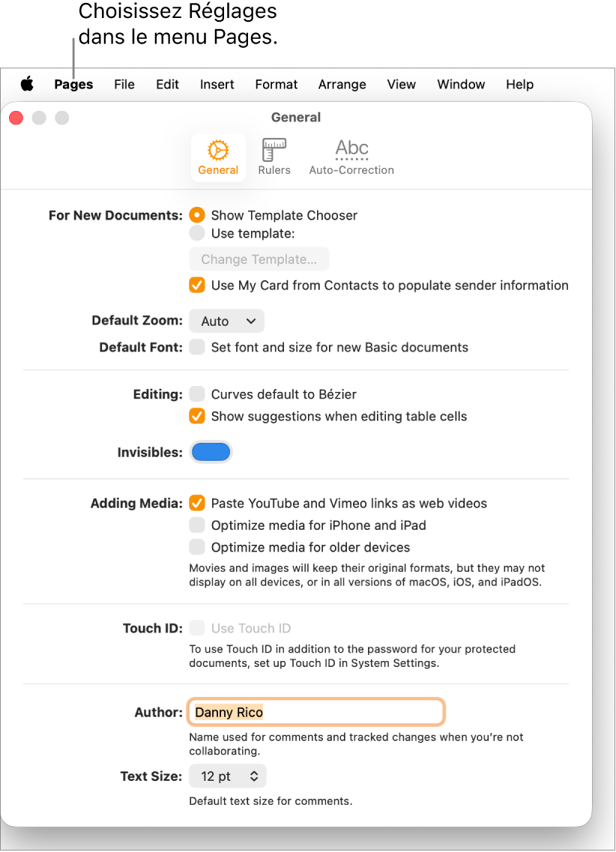Click the Abc icon above Auto-Correction

[351, 148]
